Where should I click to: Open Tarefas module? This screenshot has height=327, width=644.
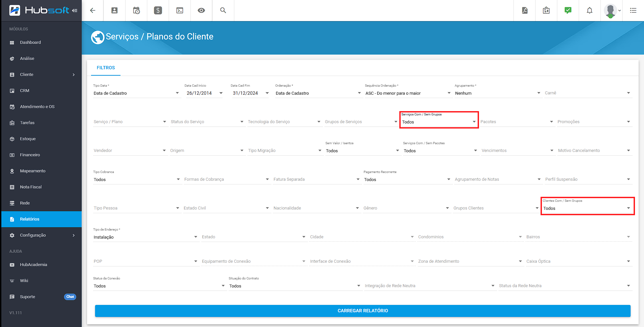pyautogui.click(x=42, y=123)
